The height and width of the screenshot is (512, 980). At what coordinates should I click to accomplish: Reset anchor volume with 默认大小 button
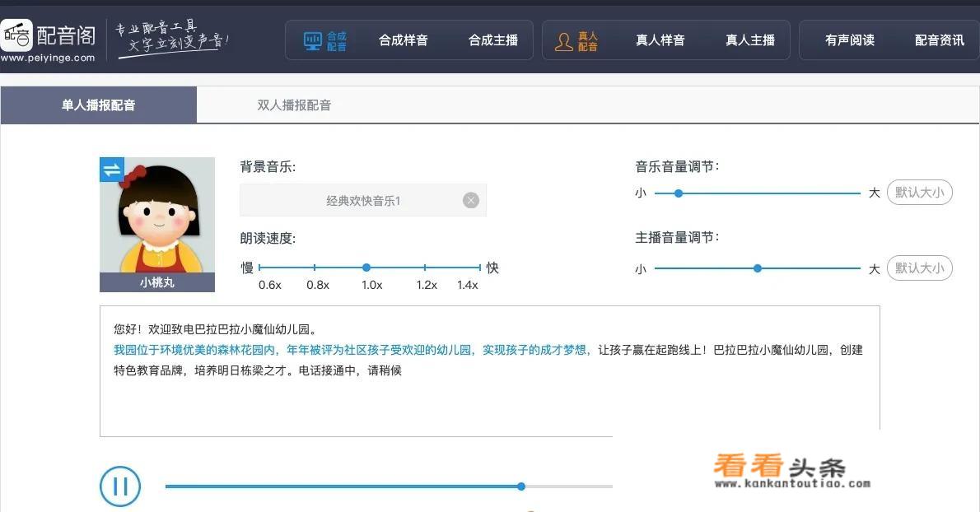pyautogui.click(x=919, y=268)
